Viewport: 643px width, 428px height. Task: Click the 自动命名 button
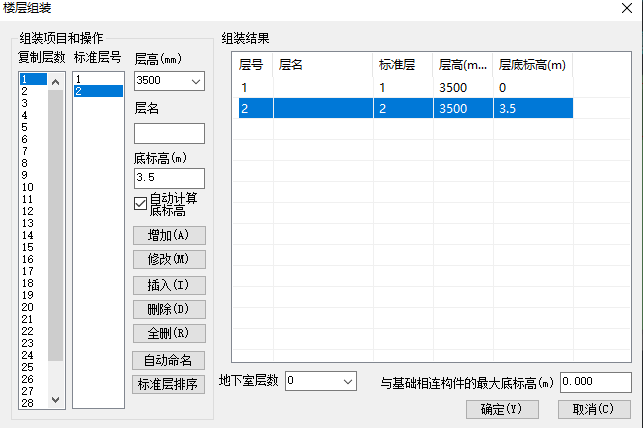tap(169, 360)
